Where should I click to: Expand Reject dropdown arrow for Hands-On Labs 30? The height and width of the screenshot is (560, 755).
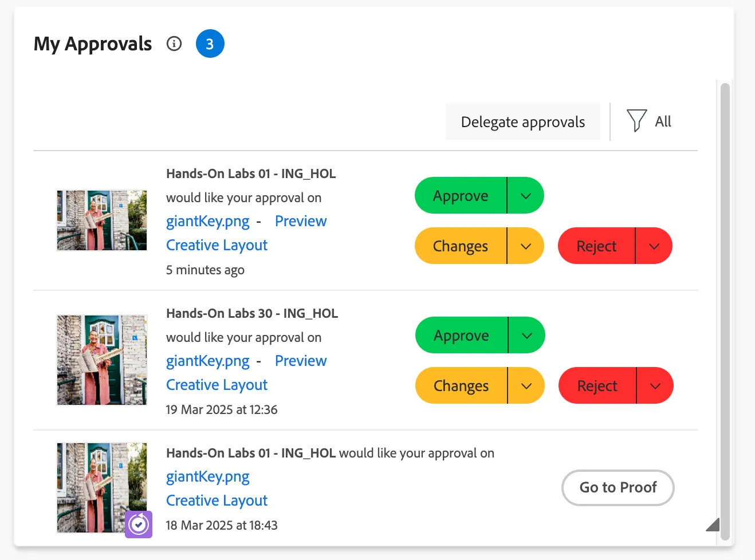[x=655, y=385]
